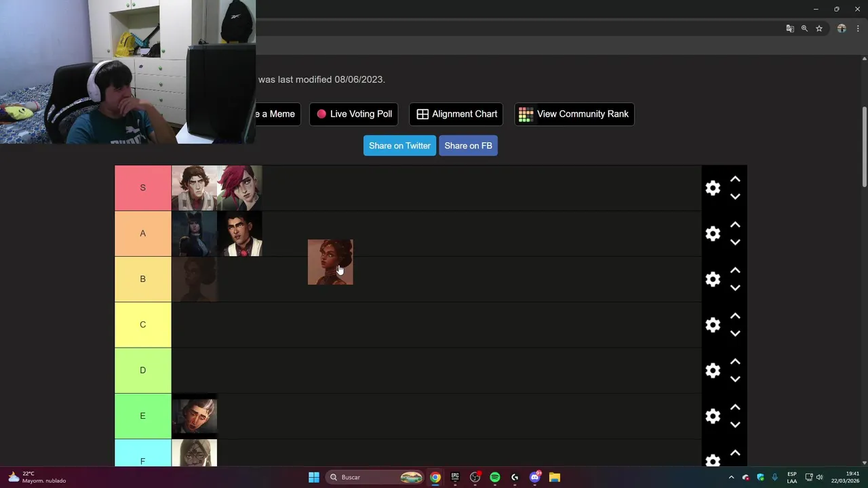Select man with red tie in A tier

pos(239,233)
